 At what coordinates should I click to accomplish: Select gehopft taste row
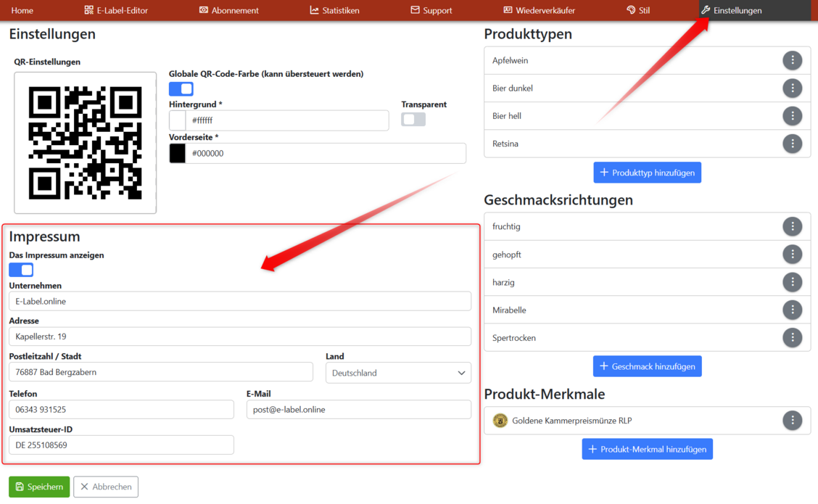647,254
